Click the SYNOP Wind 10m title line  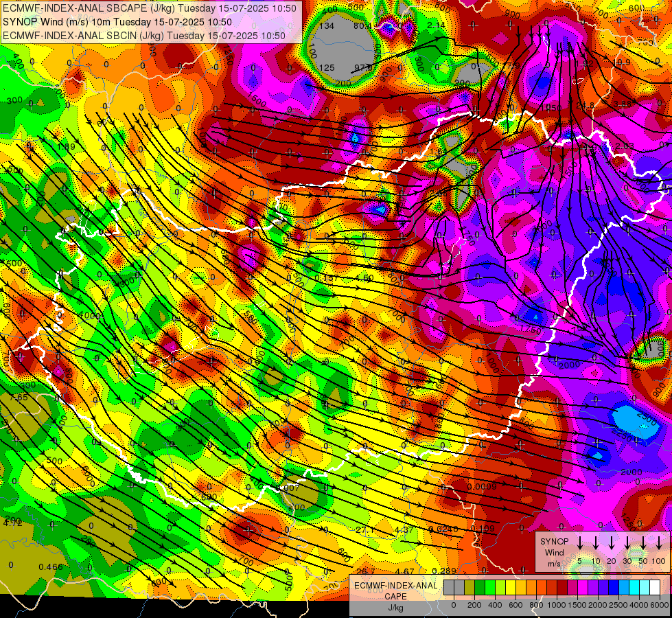117,22
